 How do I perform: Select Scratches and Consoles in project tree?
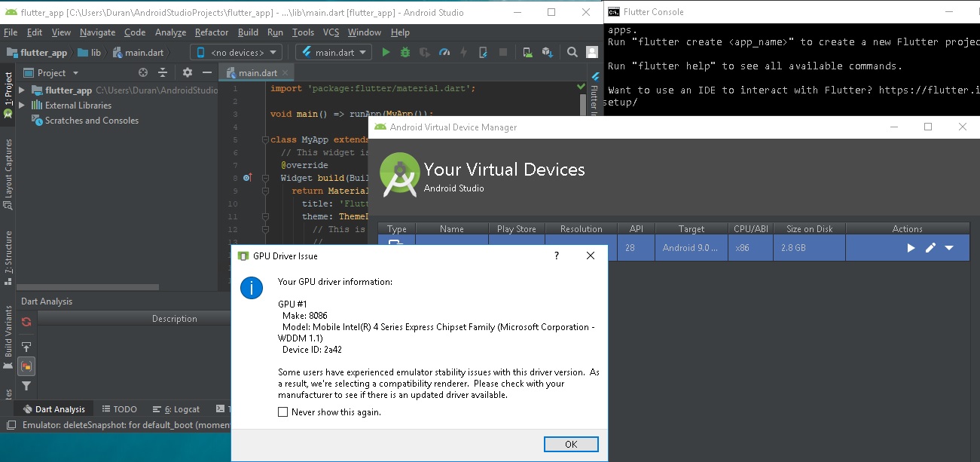click(84, 121)
